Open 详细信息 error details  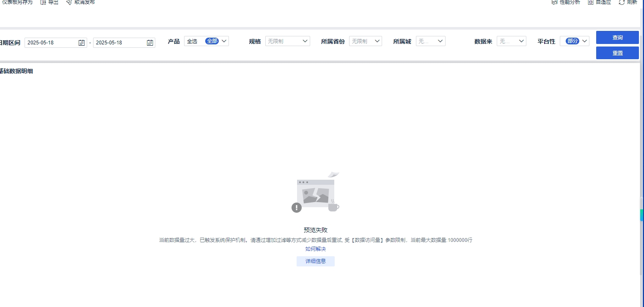316,261
